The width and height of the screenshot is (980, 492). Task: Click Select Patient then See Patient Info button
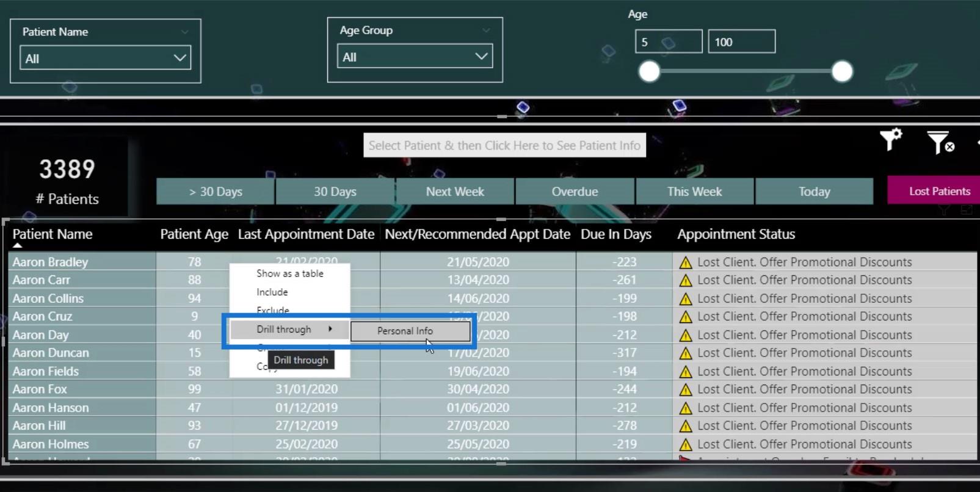click(x=504, y=145)
